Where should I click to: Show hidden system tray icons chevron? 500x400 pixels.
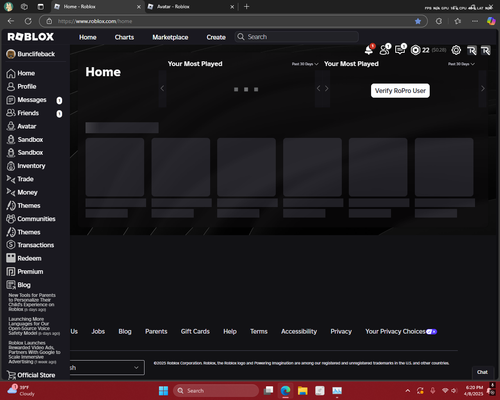(x=408, y=391)
